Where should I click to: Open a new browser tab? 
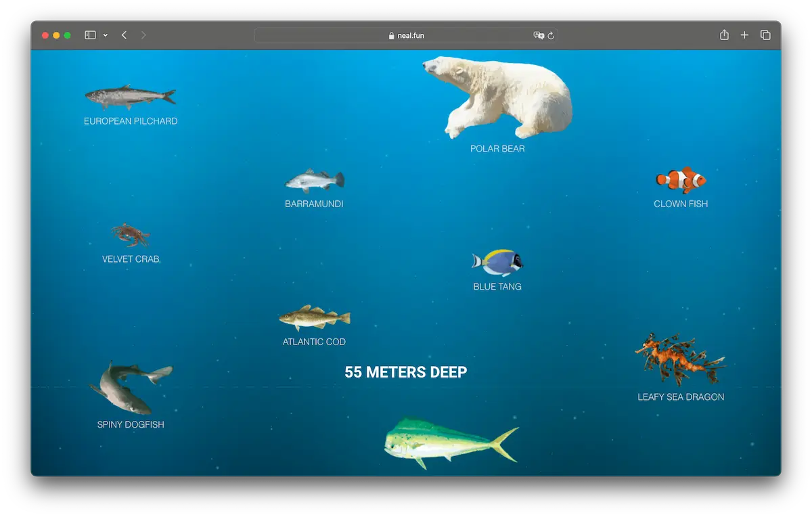[x=744, y=35]
